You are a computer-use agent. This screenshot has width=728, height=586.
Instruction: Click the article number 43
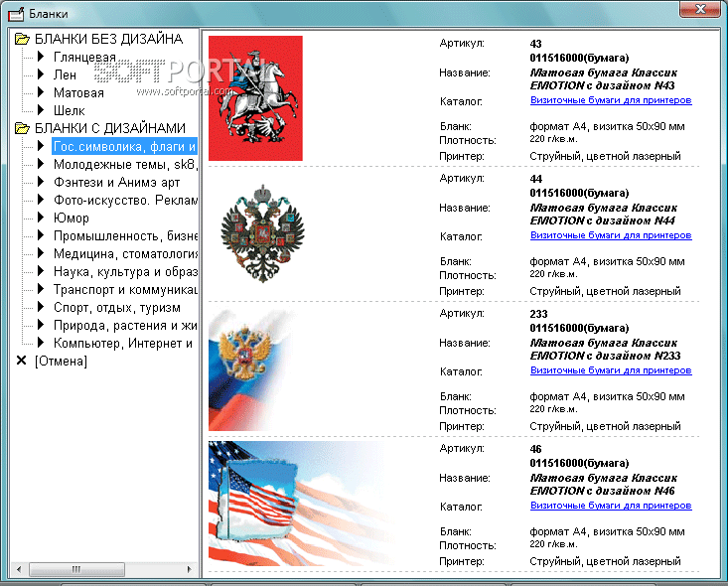(x=535, y=44)
